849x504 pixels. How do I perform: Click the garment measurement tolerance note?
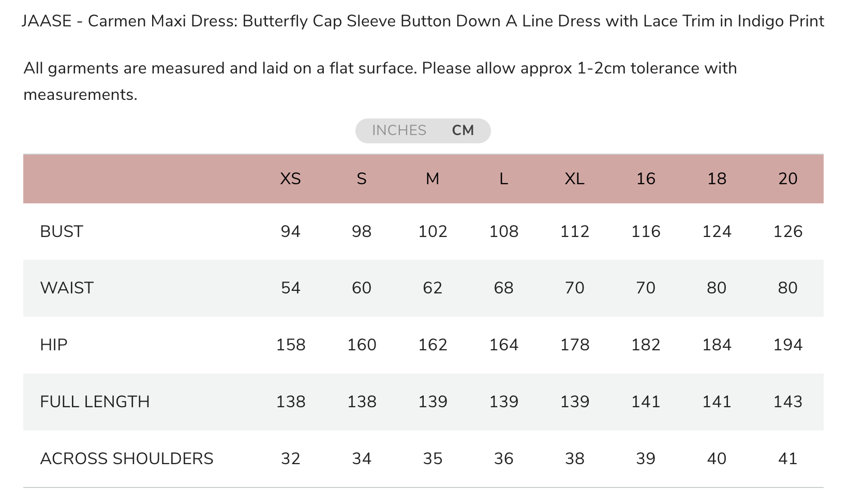click(x=380, y=81)
